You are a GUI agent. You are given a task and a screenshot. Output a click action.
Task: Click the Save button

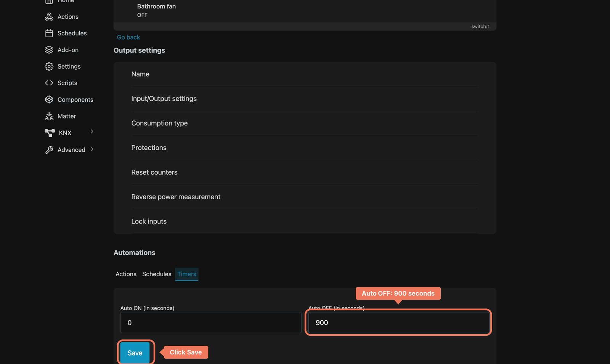(135, 353)
